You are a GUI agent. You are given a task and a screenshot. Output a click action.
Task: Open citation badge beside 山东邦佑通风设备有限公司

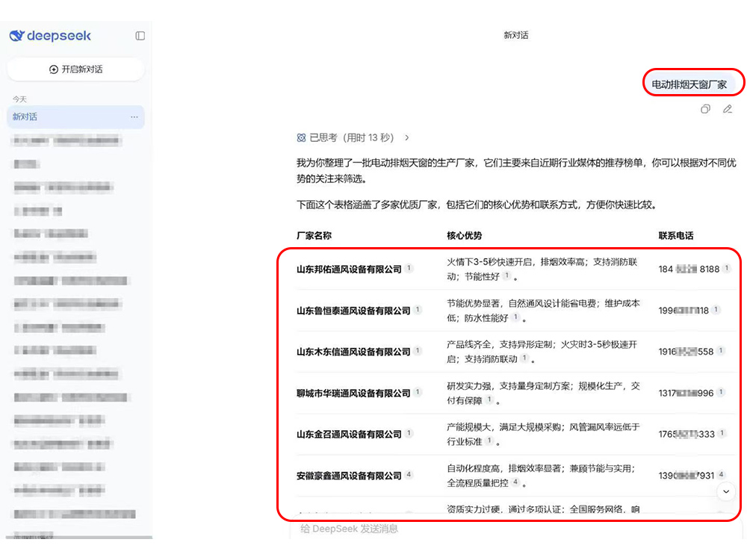pos(409,269)
